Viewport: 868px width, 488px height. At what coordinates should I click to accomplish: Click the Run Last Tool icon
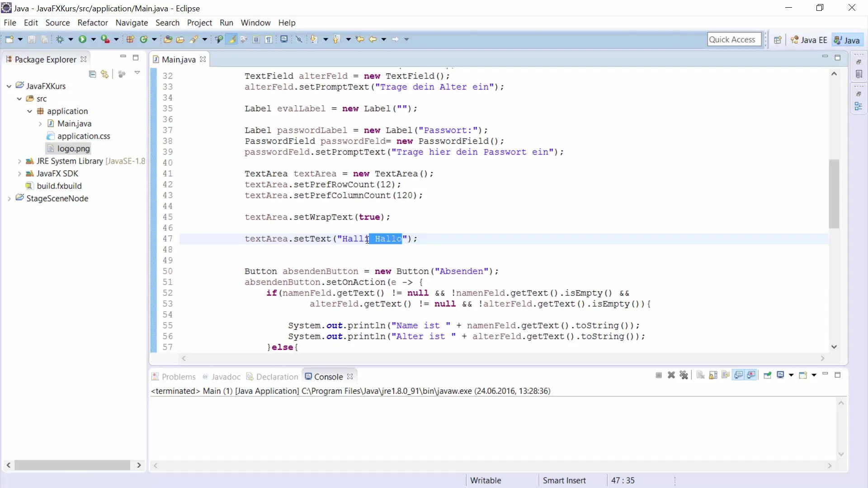tap(105, 39)
